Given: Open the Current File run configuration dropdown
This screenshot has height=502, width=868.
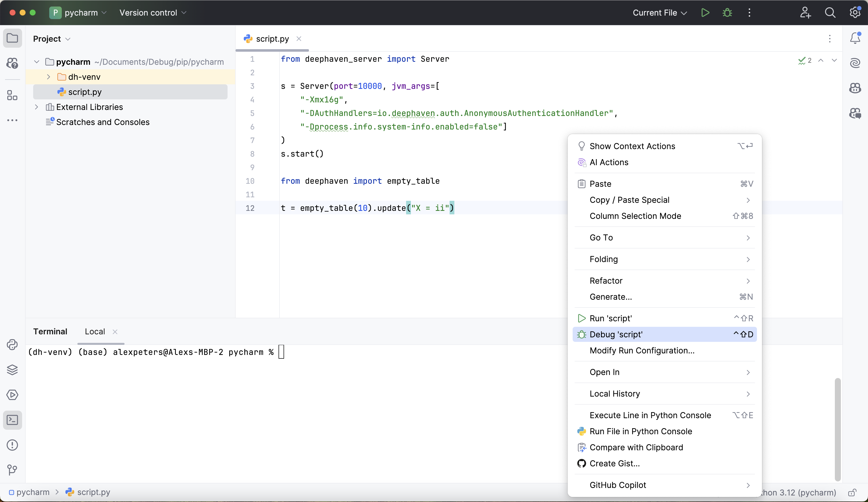Looking at the screenshot, I should coord(660,13).
